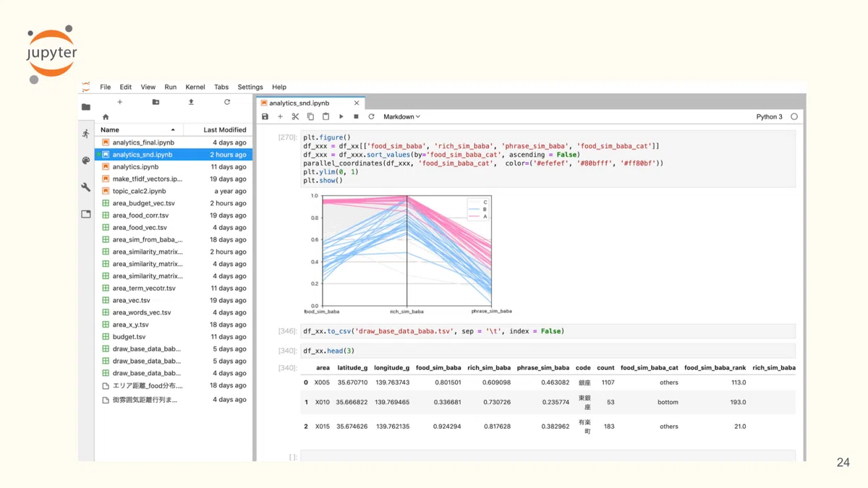Click the kernel status circle indicator
This screenshot has height=488, width=868.
pos(794,116)
